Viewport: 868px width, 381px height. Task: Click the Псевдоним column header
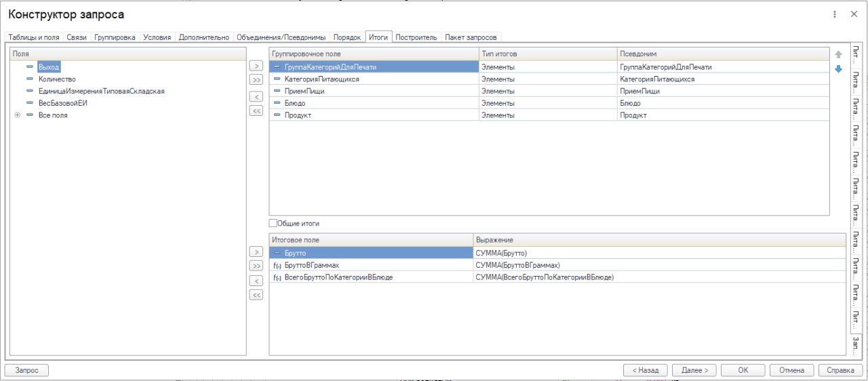(724, 54)
